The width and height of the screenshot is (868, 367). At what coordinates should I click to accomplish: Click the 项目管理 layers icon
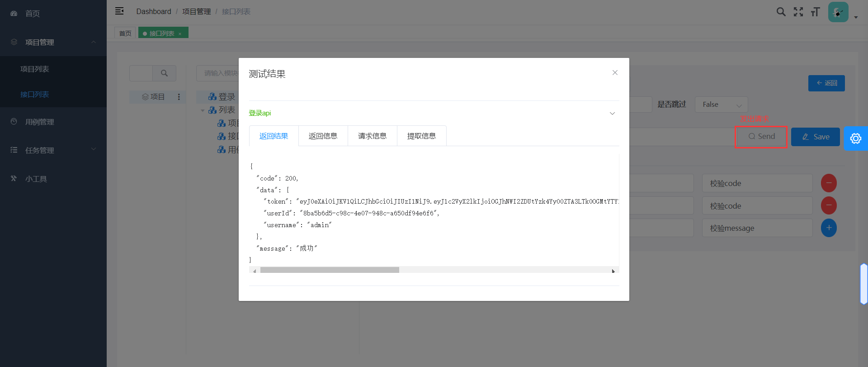click(x=14, y=42)
